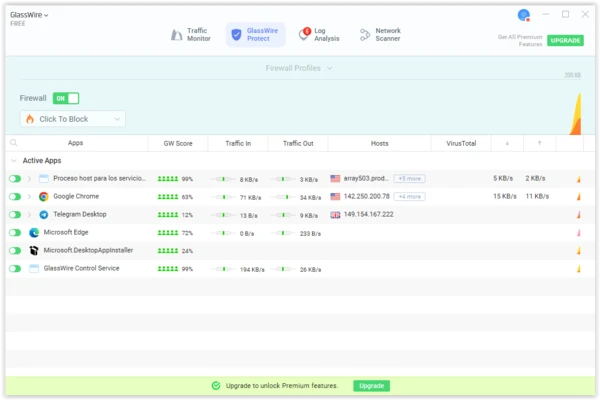Toggle firewall switch for Google Chrome
Screen dimensions: 600x400
pyautogui.click(x=15, y=197)
